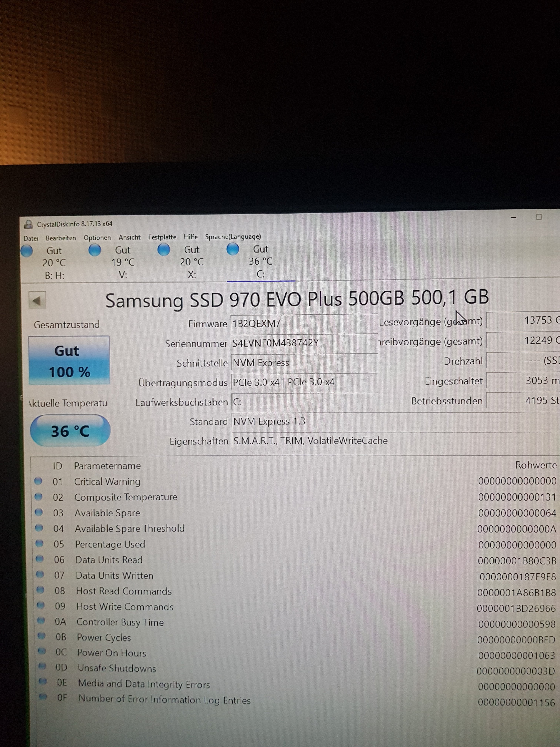Screen dimensions: 560x747
Task: Select the B: H: drive status orb
Action: (27, 251)
